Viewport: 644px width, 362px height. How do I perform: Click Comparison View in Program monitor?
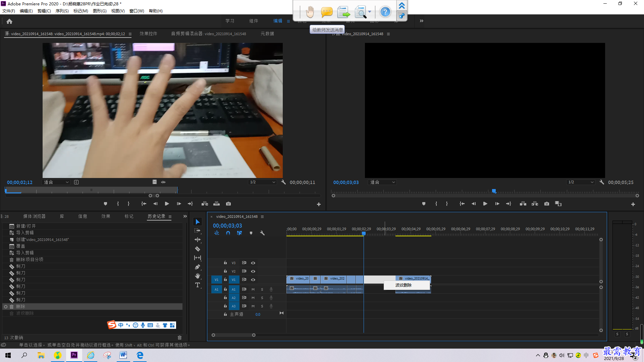click(x=558, y=204)
